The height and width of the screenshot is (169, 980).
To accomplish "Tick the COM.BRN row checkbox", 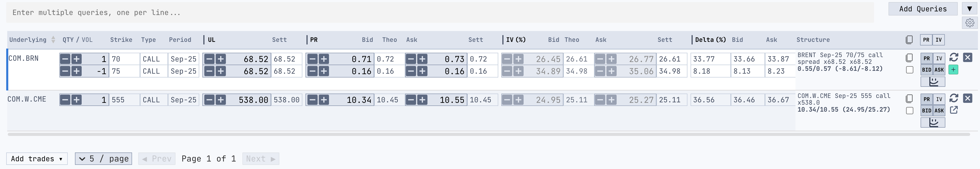I will [x=910, y=70].
